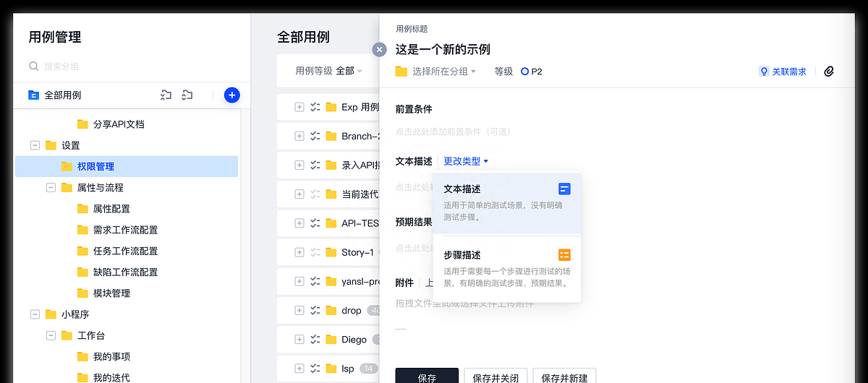868x383 pixels.
Task: Click the blue plus add-group button
Action: pos(231,95)
